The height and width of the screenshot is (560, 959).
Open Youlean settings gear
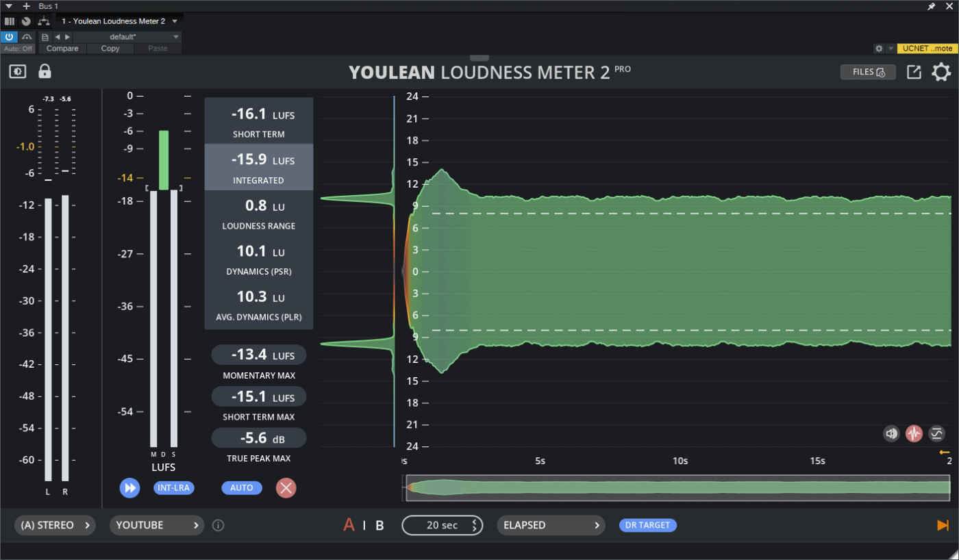[x=941, y=72]
